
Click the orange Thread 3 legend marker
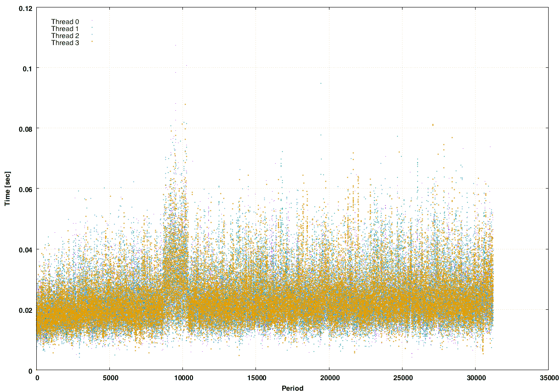[x=92, y=42]
